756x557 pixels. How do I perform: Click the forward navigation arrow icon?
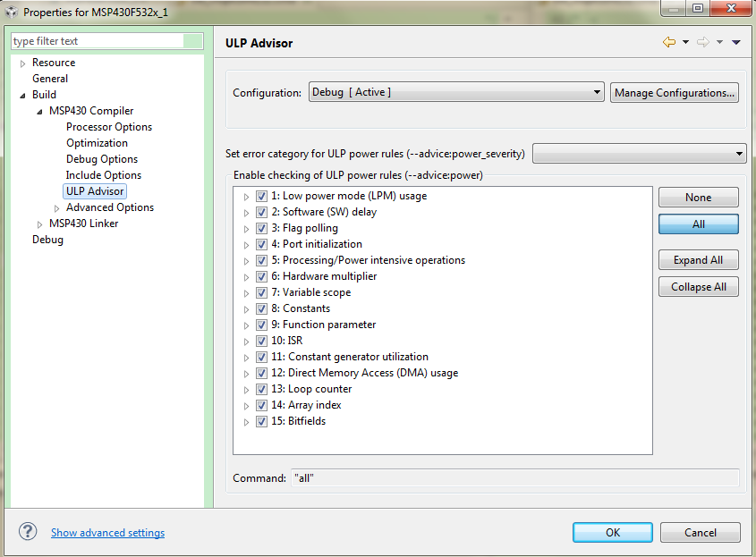(703, 42)
